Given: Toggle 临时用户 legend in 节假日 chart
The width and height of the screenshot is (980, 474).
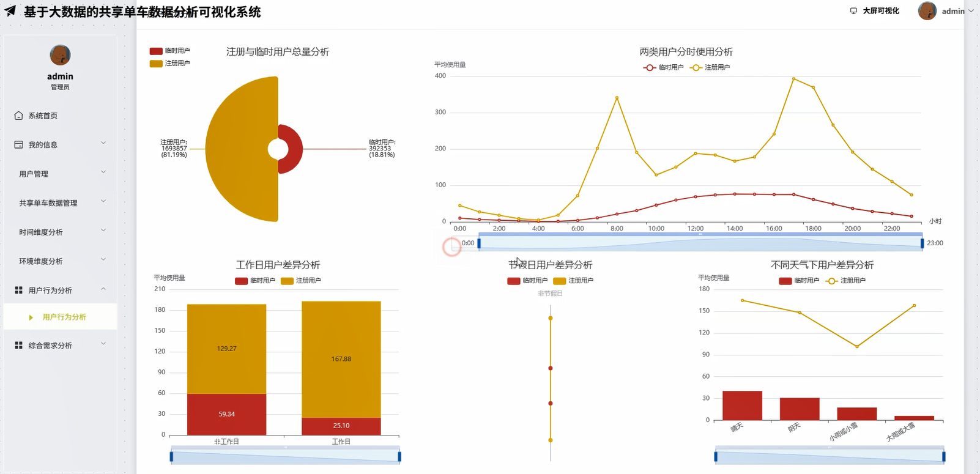Looking at the screenshot, I should pos(527,281).
